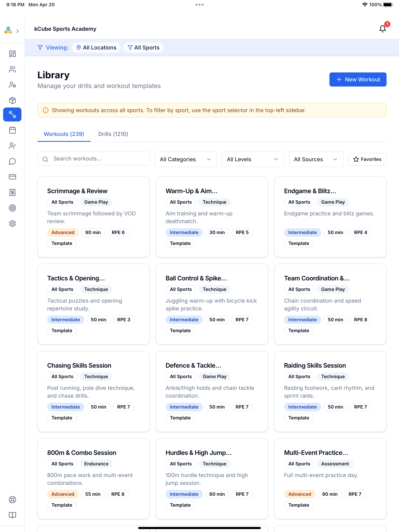Open the book documentation icon

click(x=12, y=515)
